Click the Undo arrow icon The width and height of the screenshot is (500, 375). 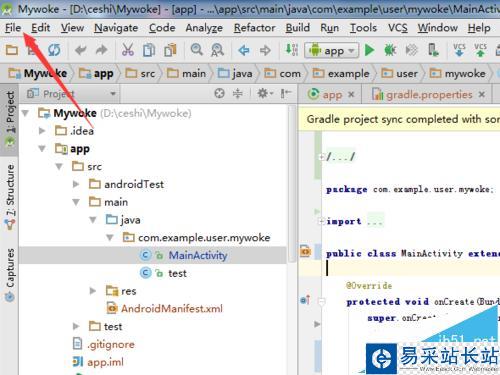coord(80,50)
